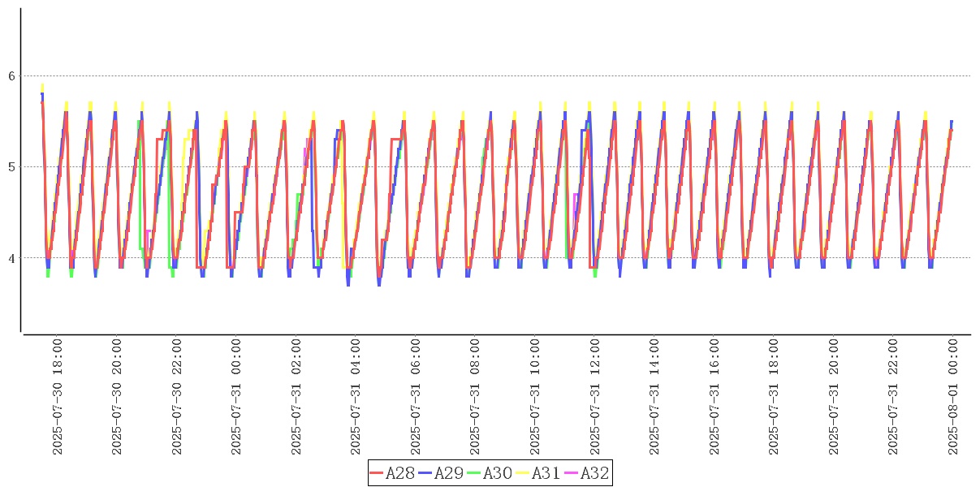Click the red A28 legend line swatch
Screen dimensions: 980x487
pyautogui.click(x=377, y=473)
